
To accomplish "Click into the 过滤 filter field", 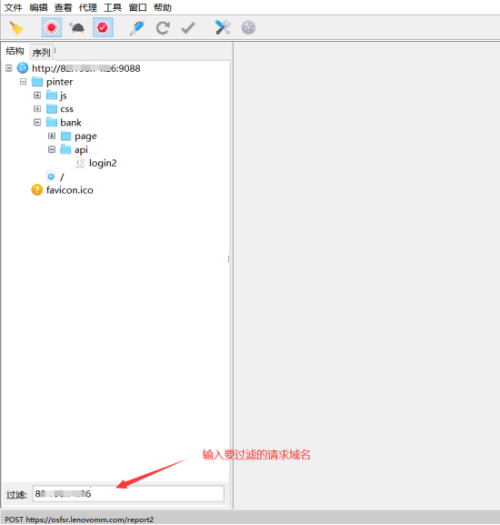I will click(x=128, y=494).
